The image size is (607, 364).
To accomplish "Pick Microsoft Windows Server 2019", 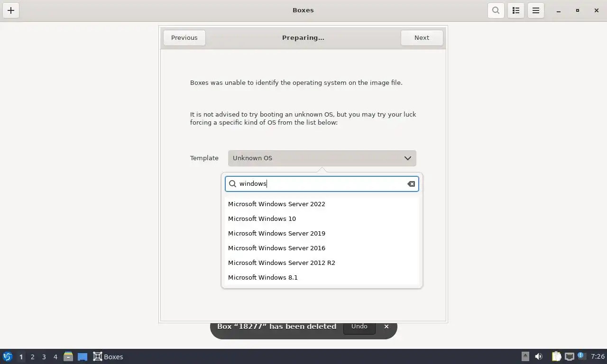I will [322, 234].
